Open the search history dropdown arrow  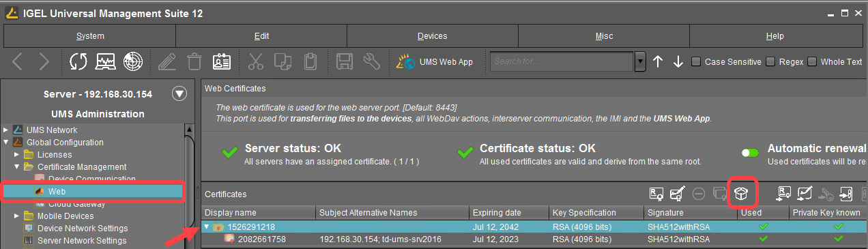(640, 61)
